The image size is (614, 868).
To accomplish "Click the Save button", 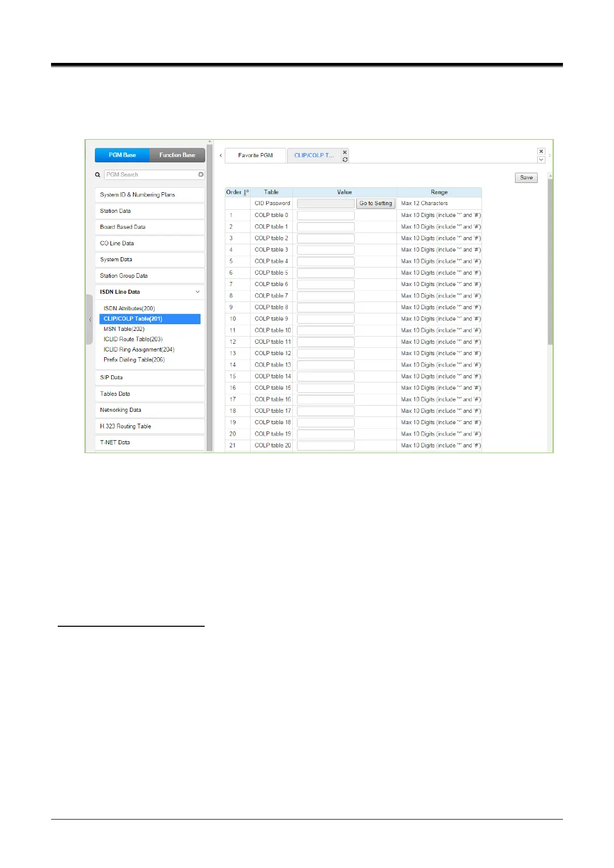I will tap(526, 178).
